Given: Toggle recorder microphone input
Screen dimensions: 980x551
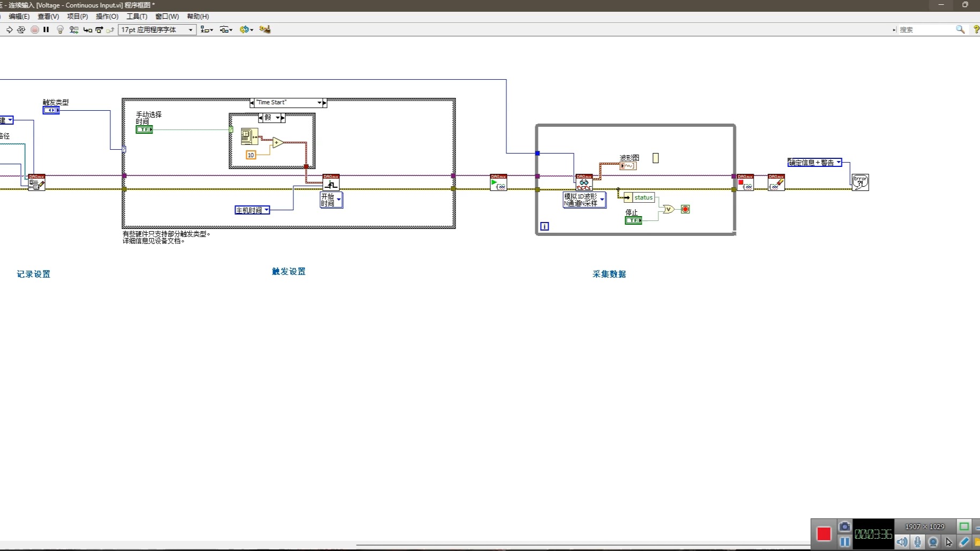Looking at the screenshot, I should click(x=918, y=542).
